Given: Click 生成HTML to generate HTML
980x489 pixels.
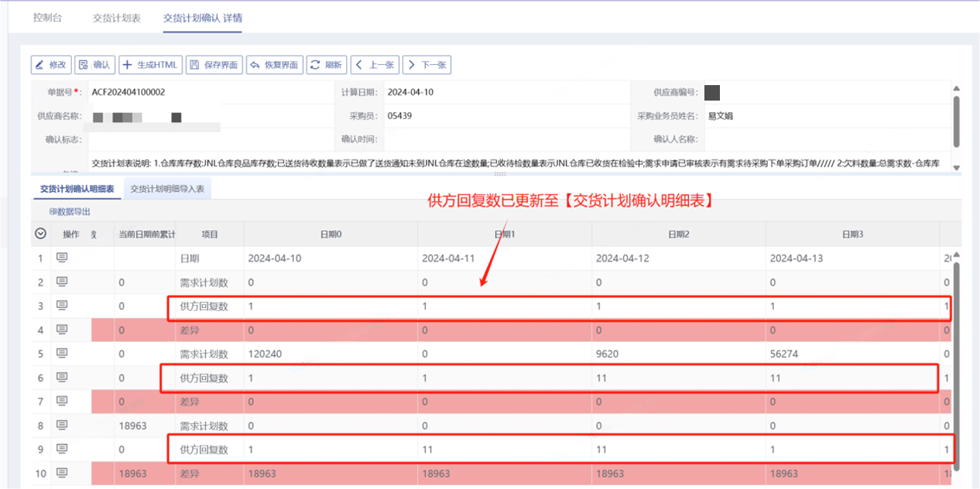Looking at the screenshot, I should [x=151, y=65].
